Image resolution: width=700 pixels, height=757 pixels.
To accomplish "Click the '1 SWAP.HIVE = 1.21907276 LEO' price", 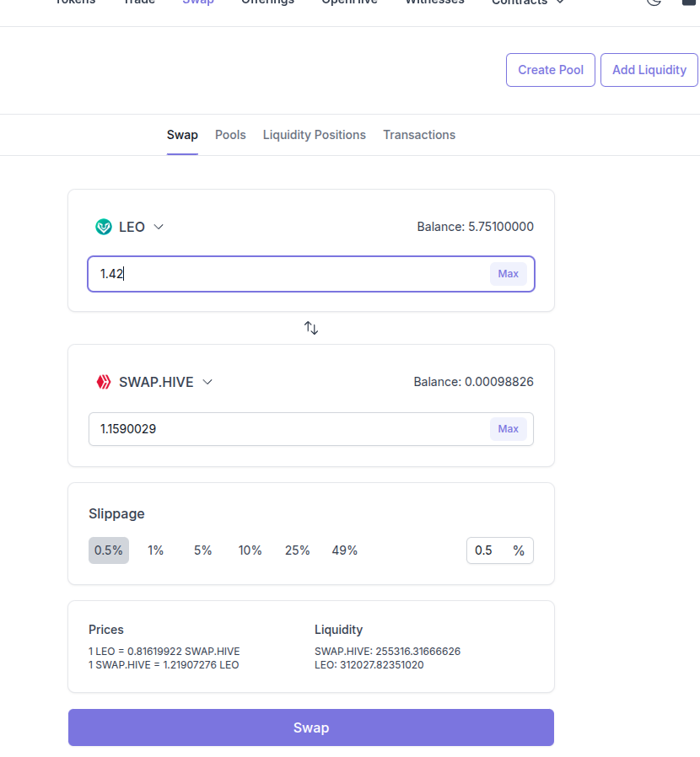I will click(x=164, y=665).
